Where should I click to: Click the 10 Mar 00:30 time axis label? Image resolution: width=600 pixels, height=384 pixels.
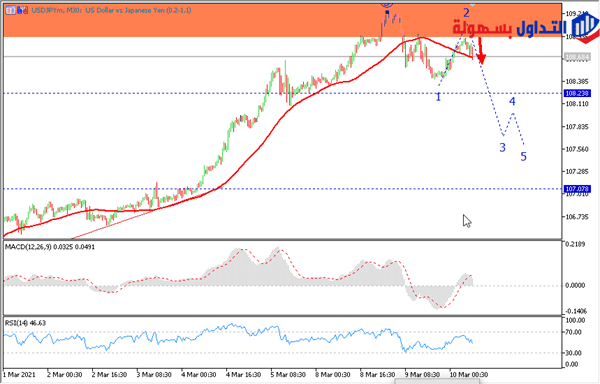point(468,374)
